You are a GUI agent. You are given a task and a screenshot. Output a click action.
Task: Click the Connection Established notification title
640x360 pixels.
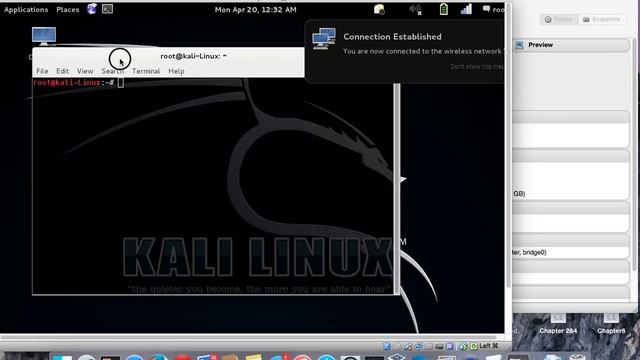(392, 37)
